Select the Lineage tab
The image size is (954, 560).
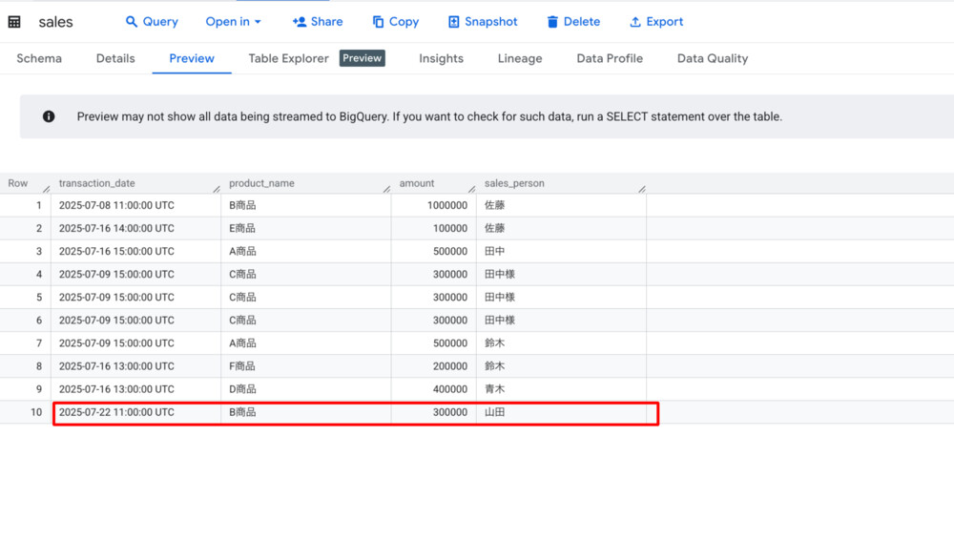pos(520,58)
